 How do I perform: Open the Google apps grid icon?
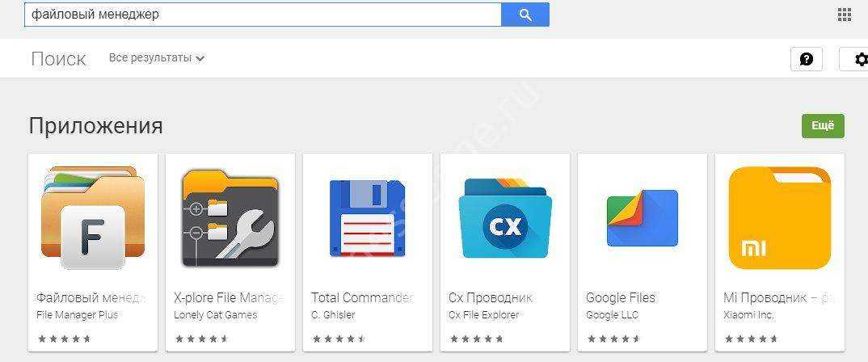845,15
